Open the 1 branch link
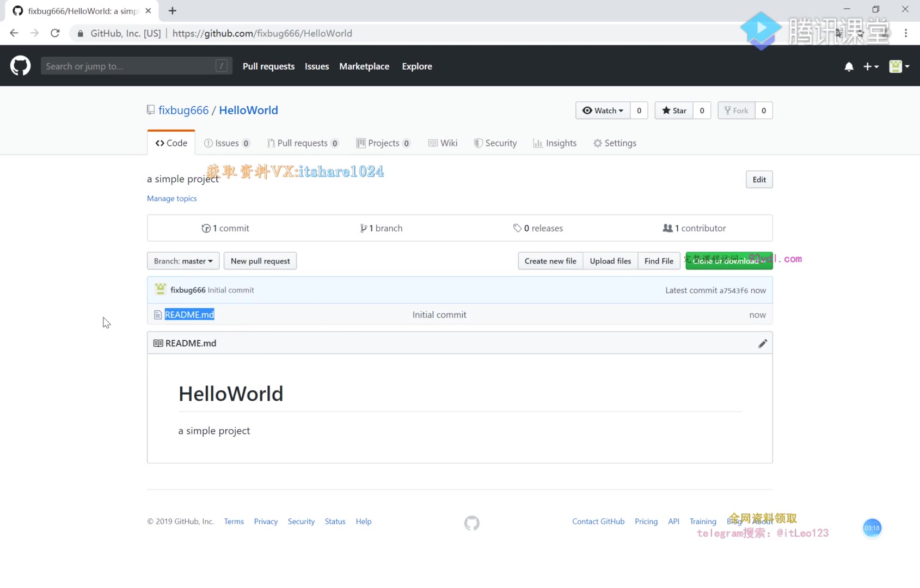 (x=381, y=228)
